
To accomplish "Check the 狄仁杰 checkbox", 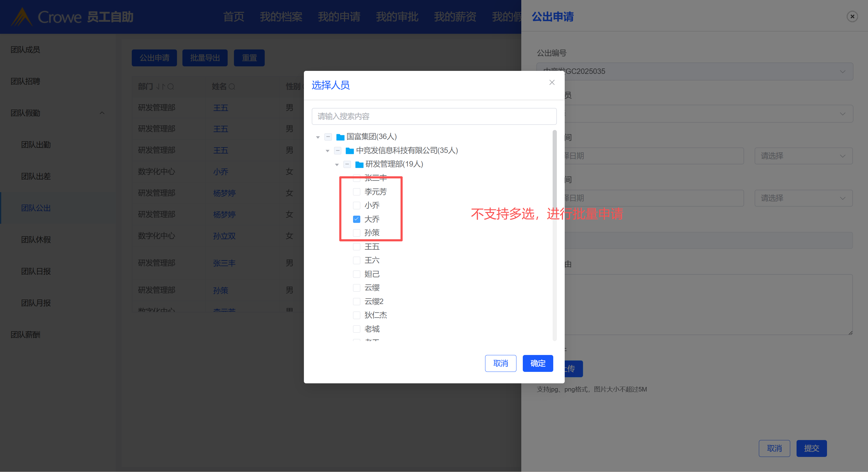I will point(356,315).
